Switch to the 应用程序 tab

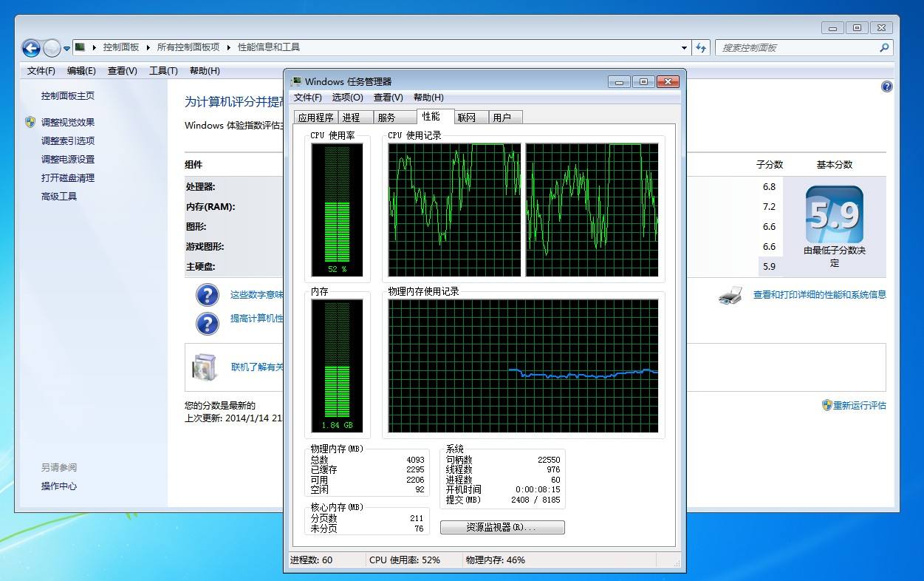pyautogui.click(x=315, y=118)
